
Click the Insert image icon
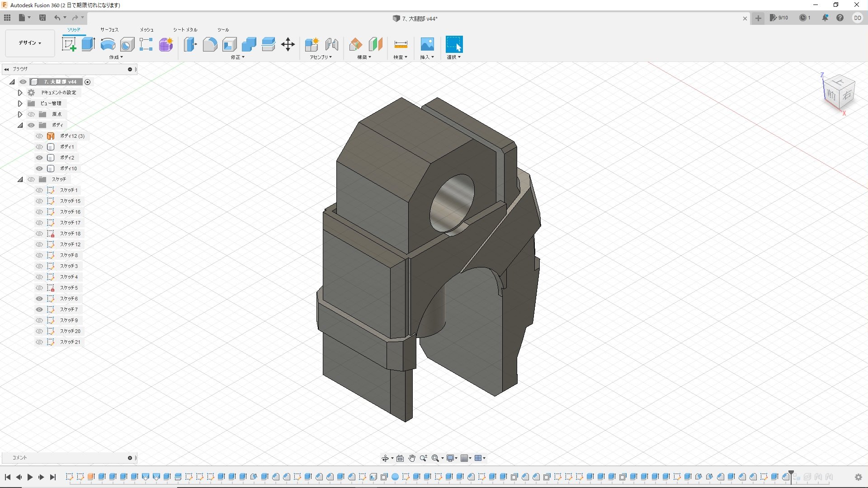pyautogui.click(x=427, y=44)
